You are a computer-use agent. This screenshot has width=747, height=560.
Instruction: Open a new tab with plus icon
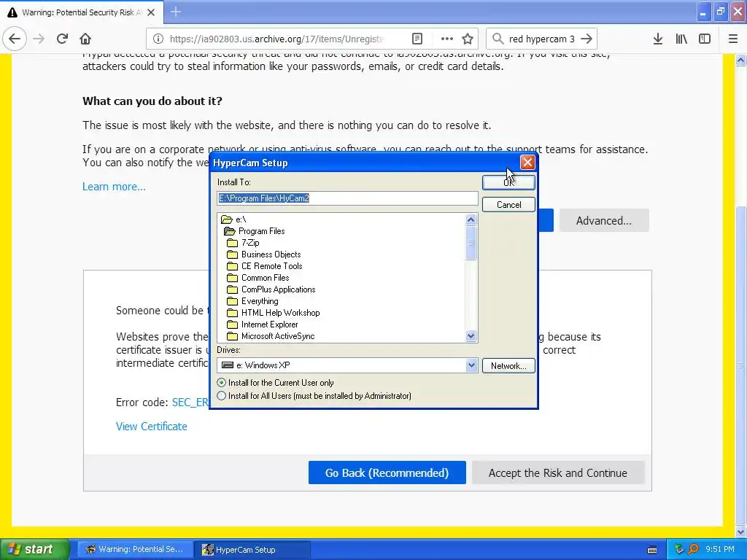175,12
